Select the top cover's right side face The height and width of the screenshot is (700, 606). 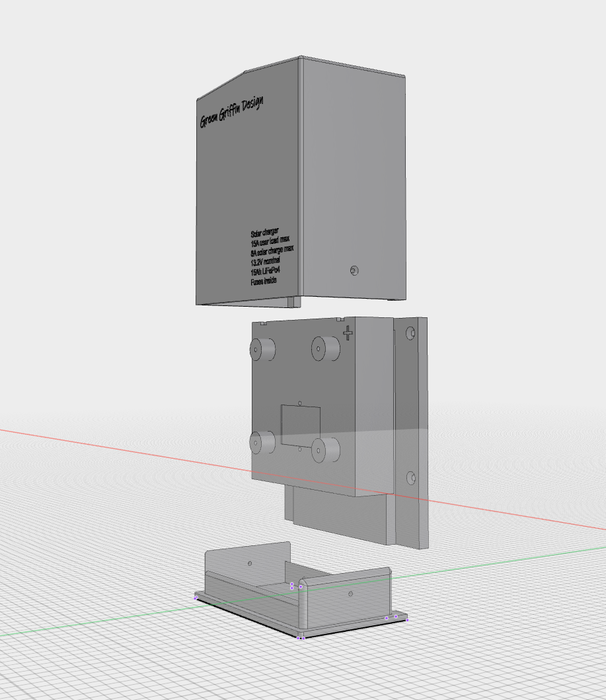[x=354, y=178]
